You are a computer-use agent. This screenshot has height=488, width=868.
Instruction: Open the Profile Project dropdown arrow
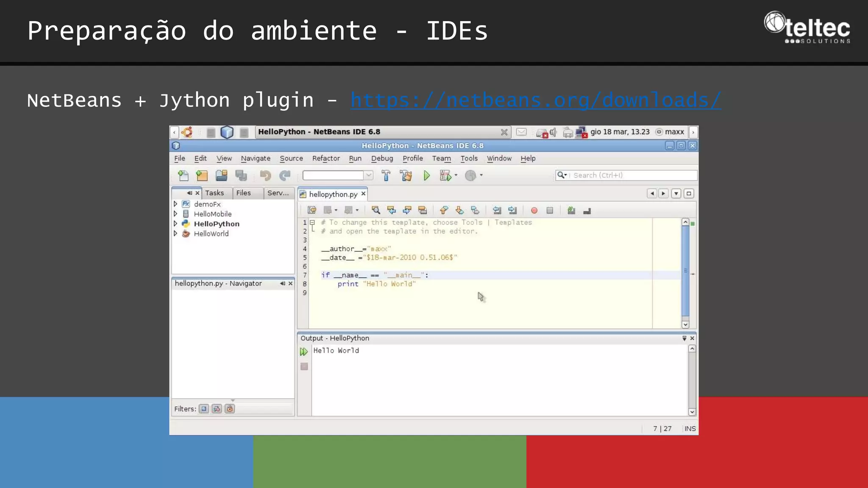tap(481, 175)
